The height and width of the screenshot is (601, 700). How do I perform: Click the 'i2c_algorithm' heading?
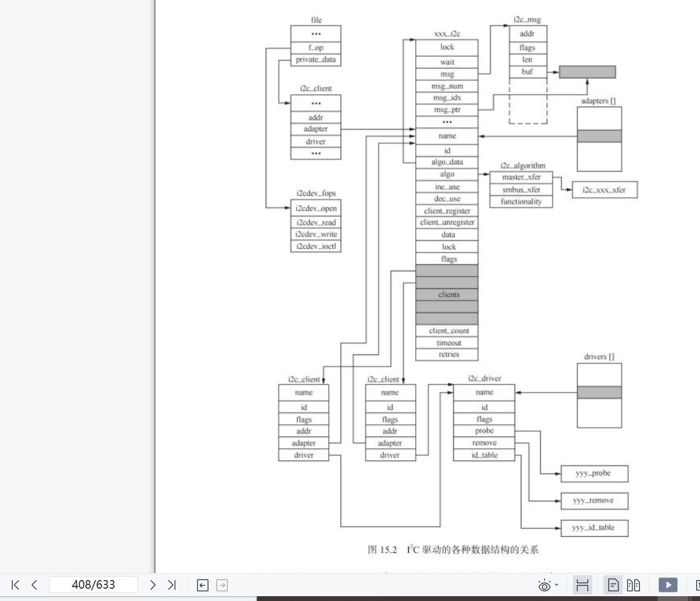(523, 166)
